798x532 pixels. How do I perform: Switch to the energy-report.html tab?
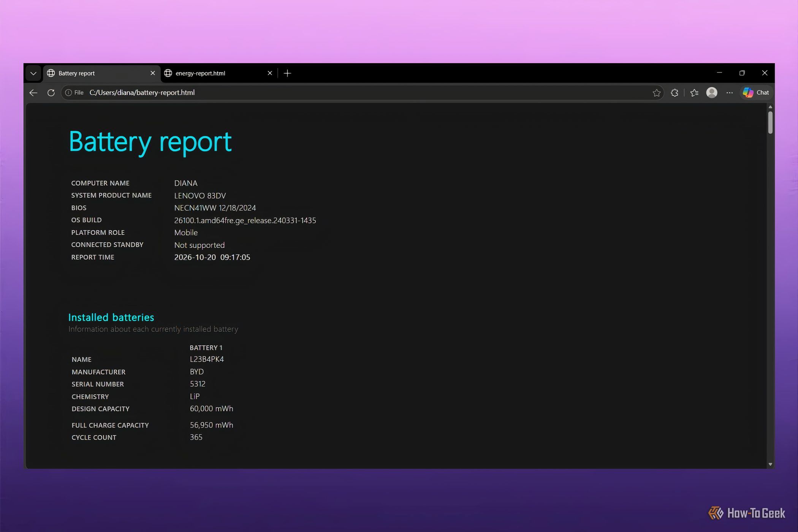coord(218,73)
